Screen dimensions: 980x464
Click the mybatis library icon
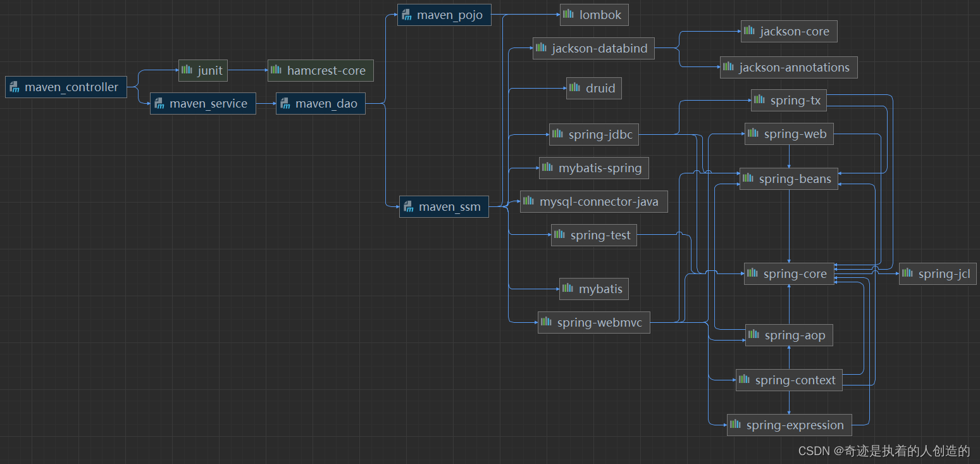point(568,288)
